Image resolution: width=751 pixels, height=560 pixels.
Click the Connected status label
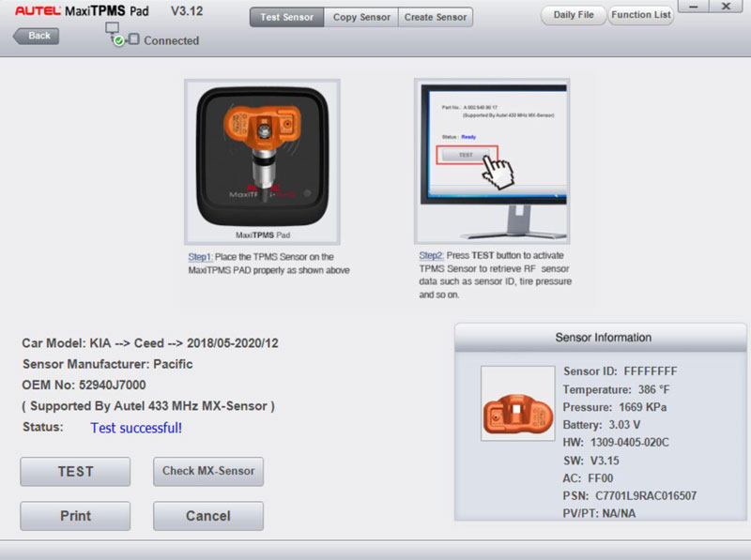171,40
